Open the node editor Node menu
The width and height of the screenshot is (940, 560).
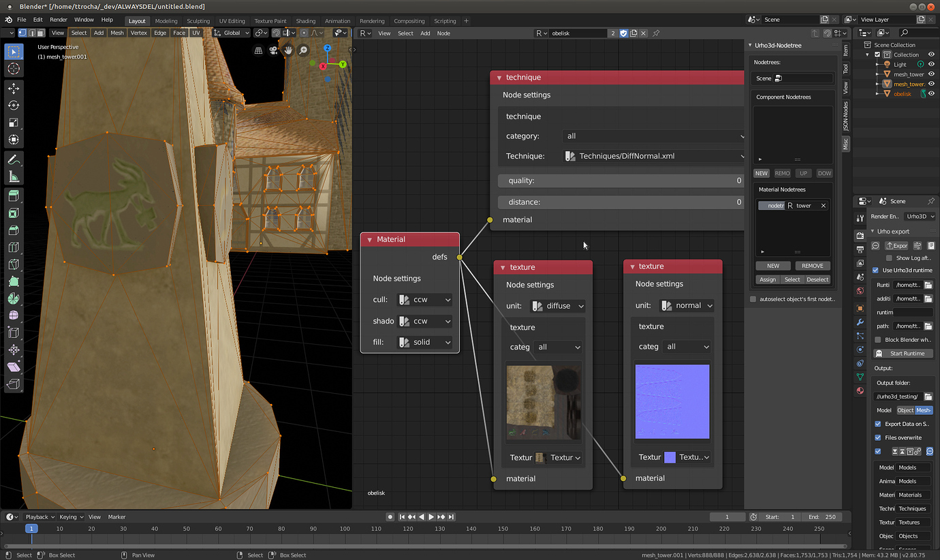pos(443,33)
